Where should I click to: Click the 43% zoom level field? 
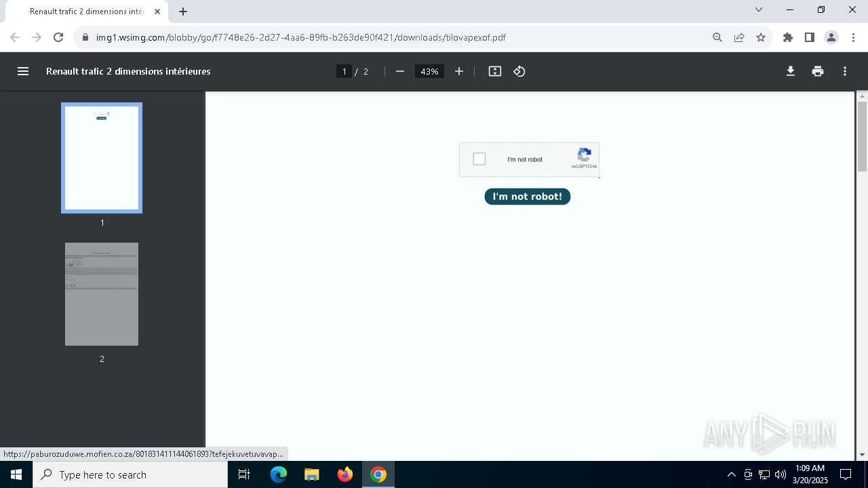click(429, 71)
